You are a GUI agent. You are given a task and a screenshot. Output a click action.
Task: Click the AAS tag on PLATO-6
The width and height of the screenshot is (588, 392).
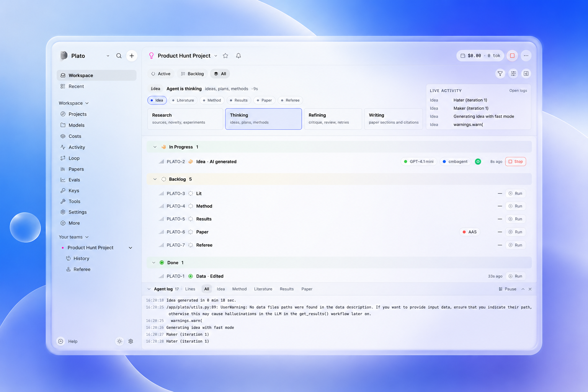[x=470, y=232]
